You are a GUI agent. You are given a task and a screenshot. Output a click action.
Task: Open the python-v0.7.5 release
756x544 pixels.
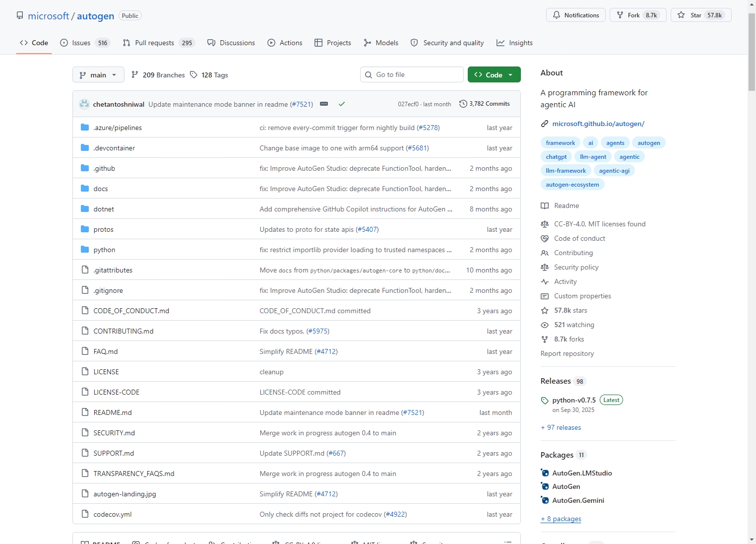click(574, 400)
